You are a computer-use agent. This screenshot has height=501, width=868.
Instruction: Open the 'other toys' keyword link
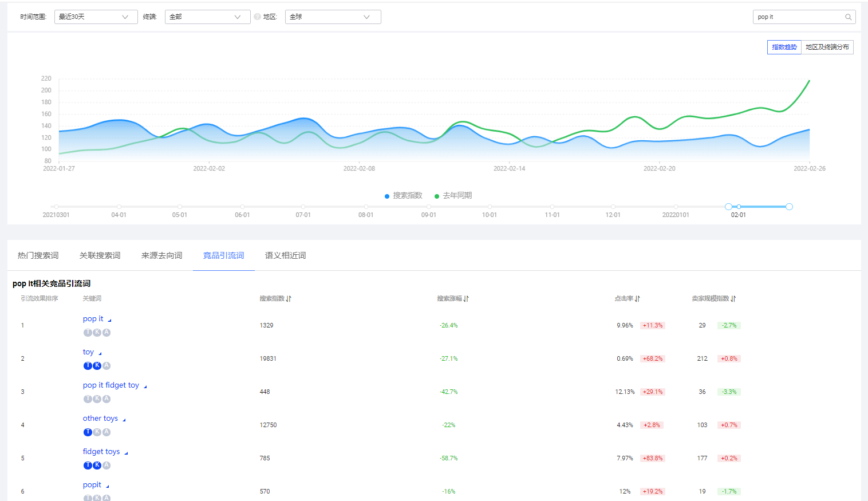click(100, 419)
